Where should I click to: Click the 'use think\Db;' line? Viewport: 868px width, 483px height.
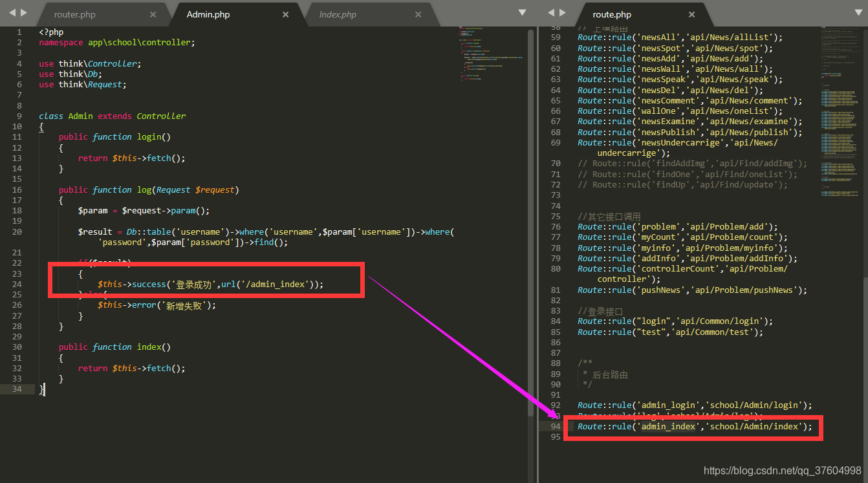[70, 74]
